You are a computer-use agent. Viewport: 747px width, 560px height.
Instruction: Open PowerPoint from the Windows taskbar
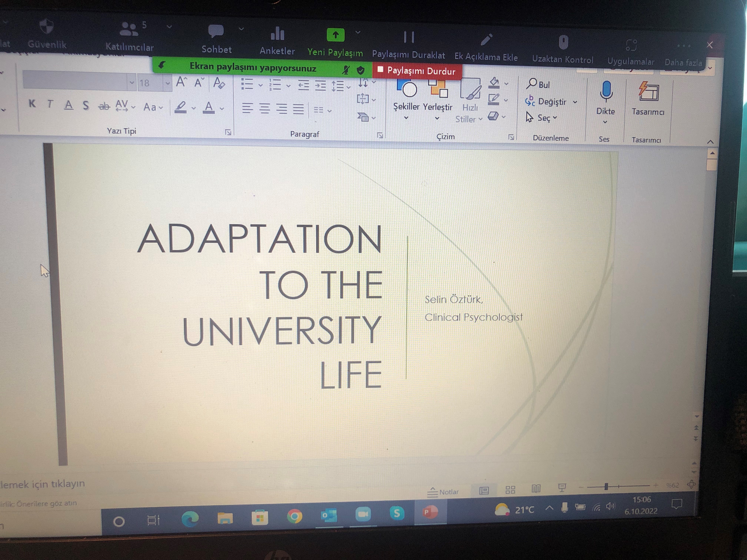pos(430,512)
